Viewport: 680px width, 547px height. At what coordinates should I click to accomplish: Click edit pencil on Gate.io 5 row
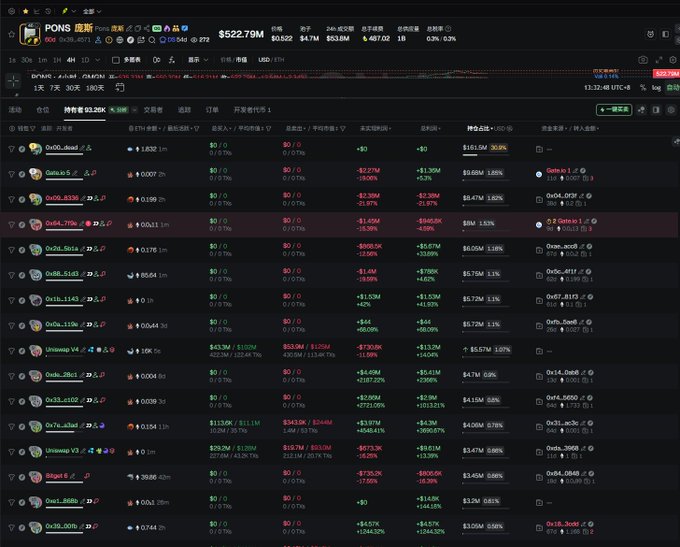point(75,173)
